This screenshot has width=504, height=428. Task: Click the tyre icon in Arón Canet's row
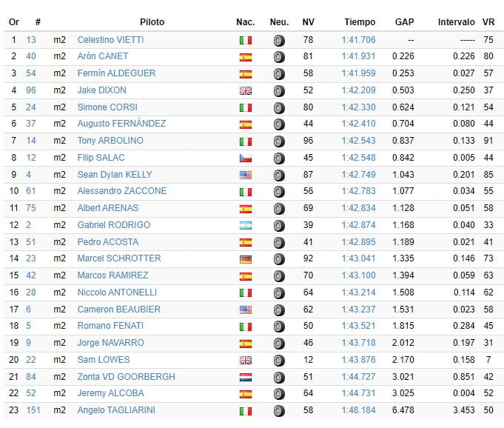click(279, 57)
